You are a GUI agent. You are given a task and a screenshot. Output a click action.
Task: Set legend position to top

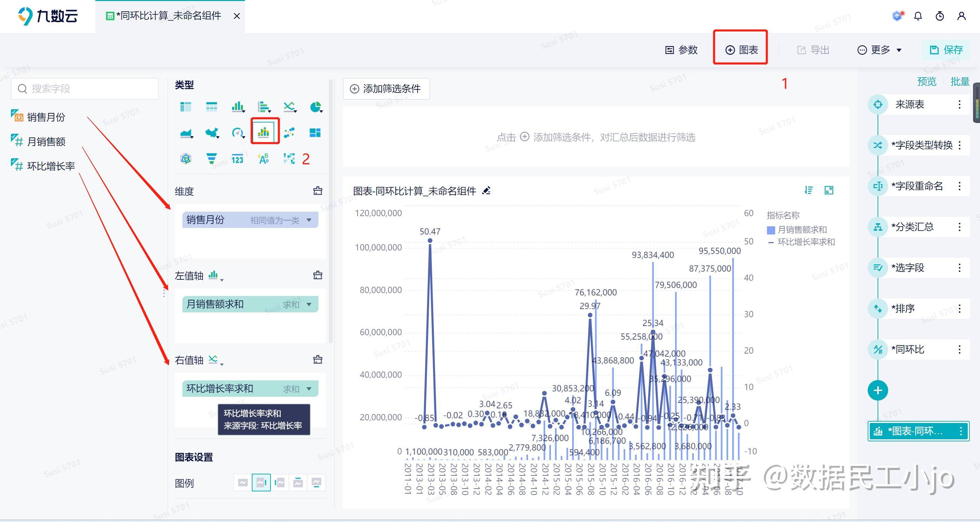[x=298, y=483]
